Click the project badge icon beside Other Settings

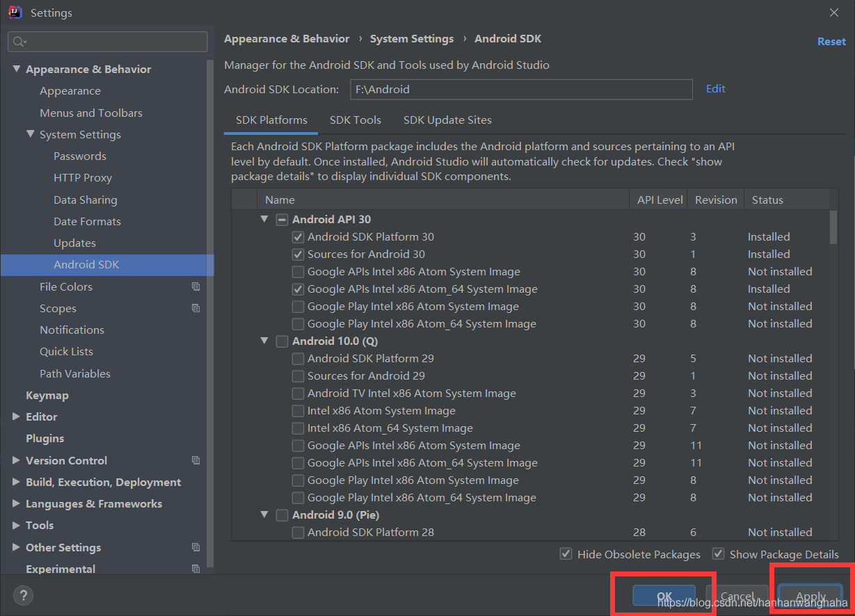(195, 547)
